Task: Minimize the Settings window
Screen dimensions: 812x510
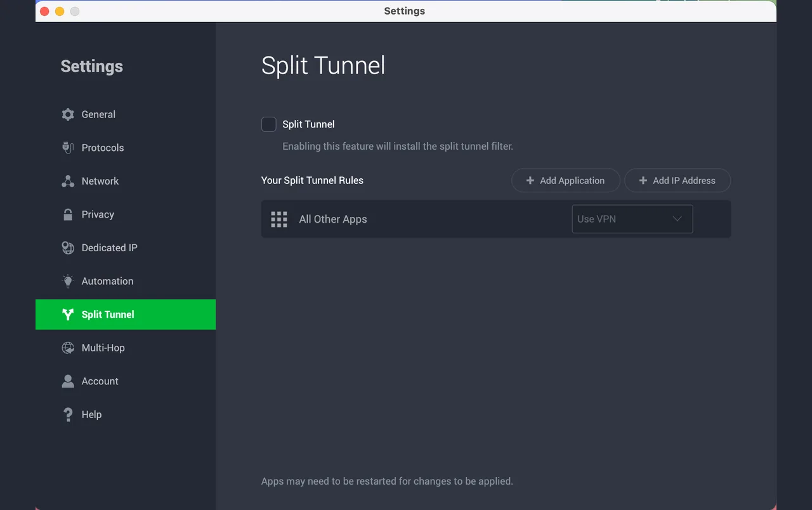Action: 60,11
